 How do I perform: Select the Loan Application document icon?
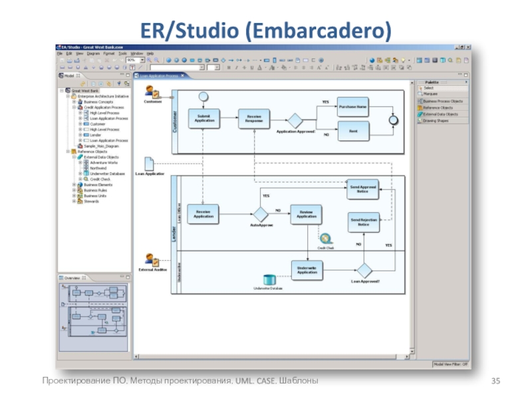click(x=149, y=164)
